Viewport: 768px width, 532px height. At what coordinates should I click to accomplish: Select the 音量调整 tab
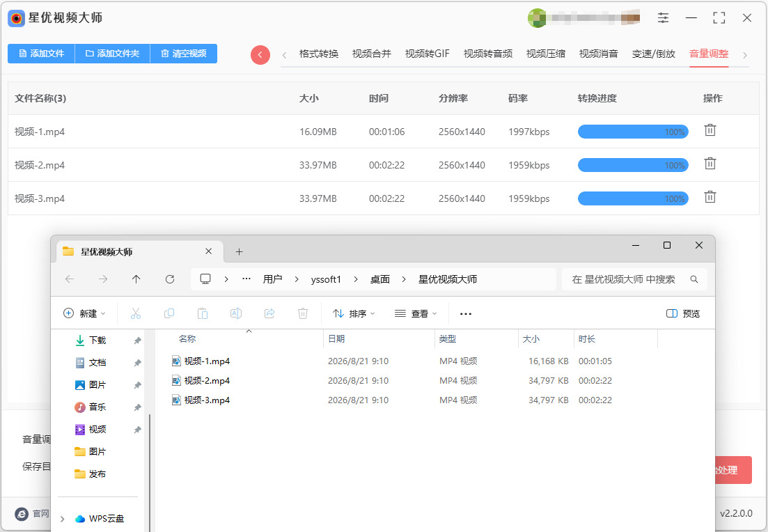[709, 54]
